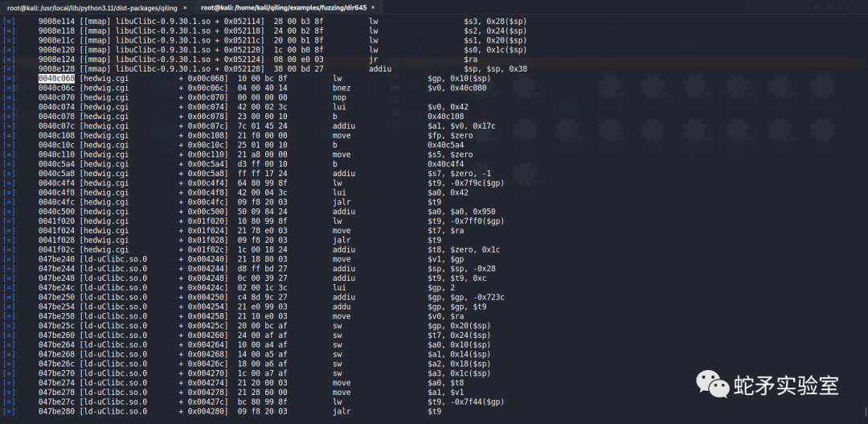Click operand "$v0, 0x40c080"
The image size is (868, 424).
(457, 88)
